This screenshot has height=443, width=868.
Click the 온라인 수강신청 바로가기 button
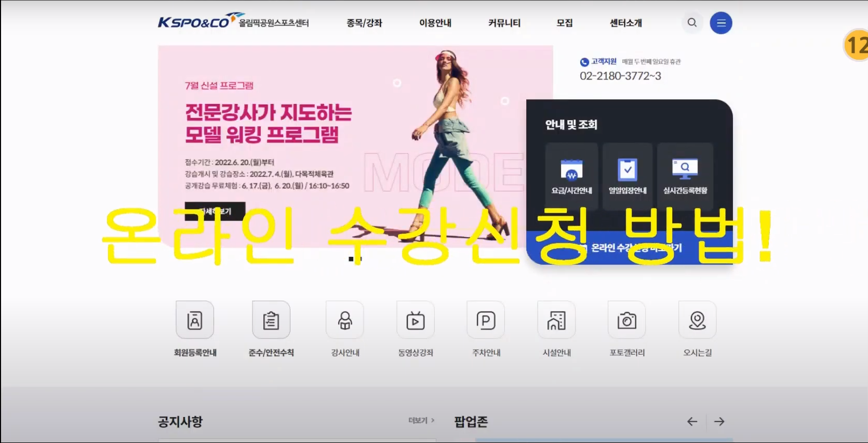630,248
